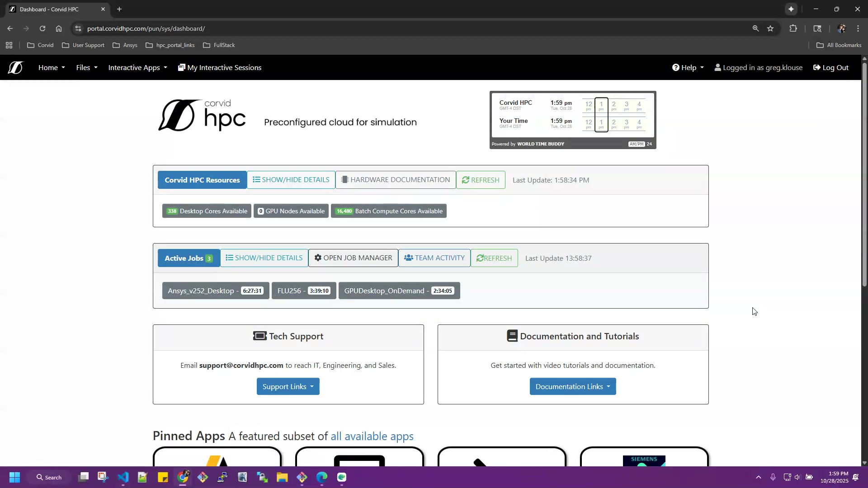Open a new browser tab

[x=119, y=9]
